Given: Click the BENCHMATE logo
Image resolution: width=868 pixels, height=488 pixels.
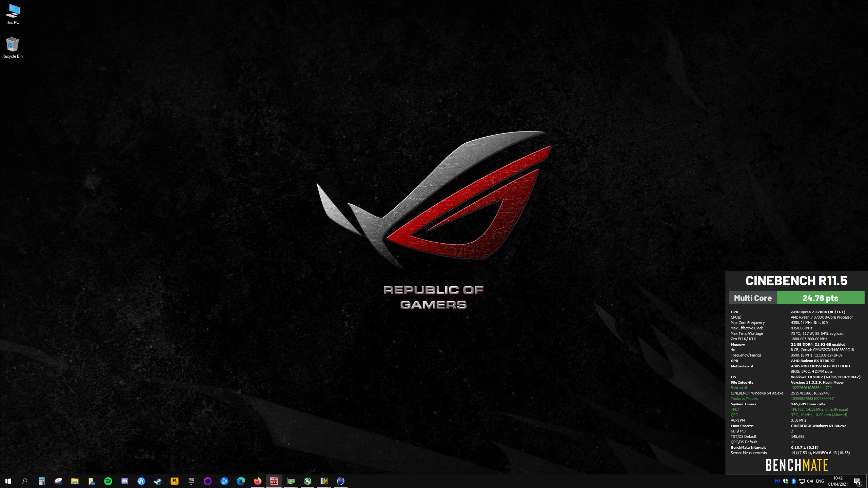Looking at the screenshot, I should 797,465.
